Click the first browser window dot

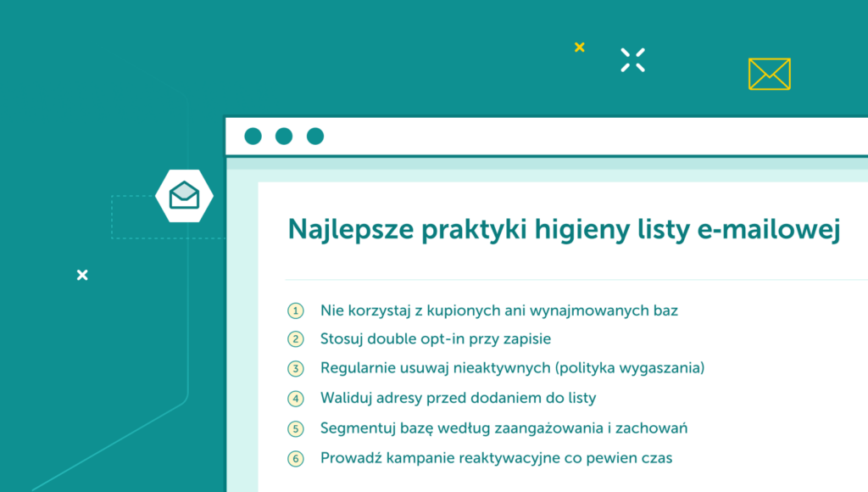(x=253, y=136)
